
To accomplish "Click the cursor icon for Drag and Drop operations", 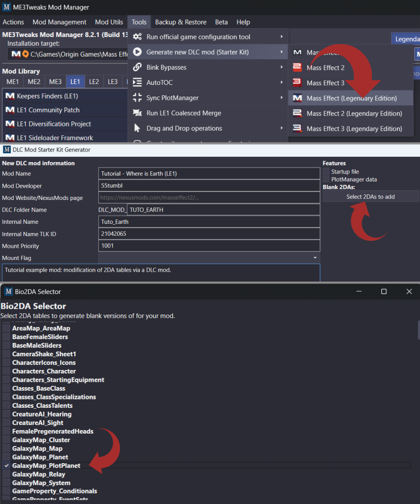I will tap(137, 128).
